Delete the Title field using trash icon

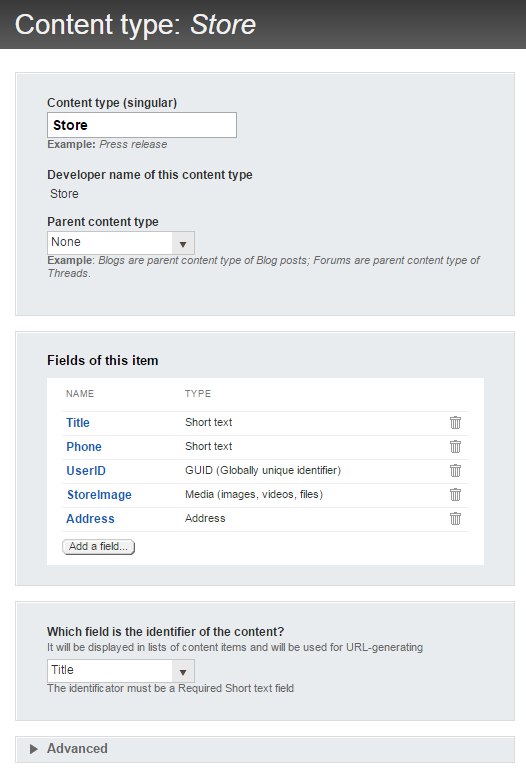(x=455, y=423)
